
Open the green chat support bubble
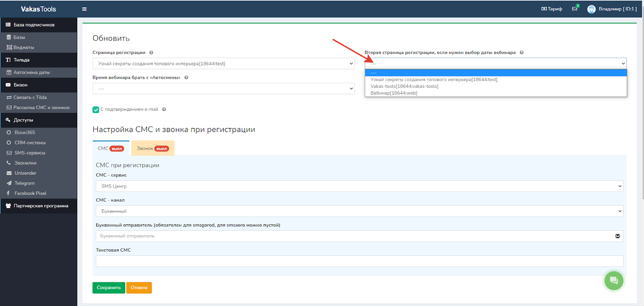click(x=613, y=281)
